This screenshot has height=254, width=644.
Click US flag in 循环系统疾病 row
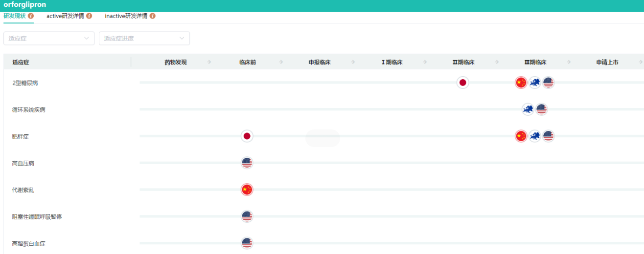coord(541,109)
